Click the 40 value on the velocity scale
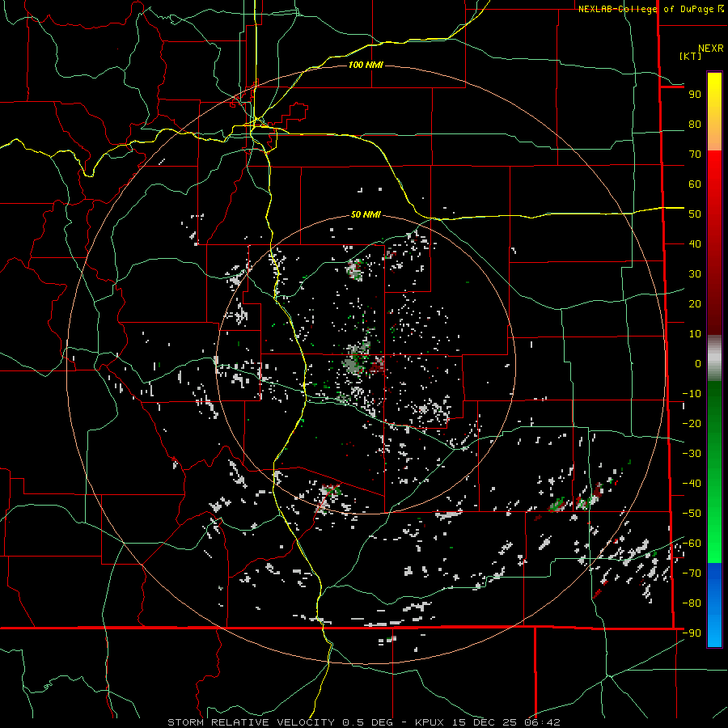The width and height of the screenshot is (728, 728). 695,244
